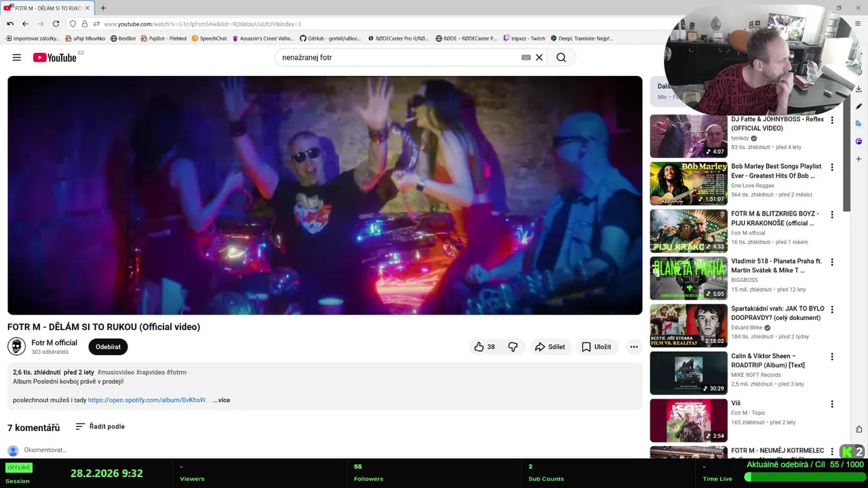This screenshot has width=868, height=488.
Task: Click the sidebar download arrow icon
Action: 859,89
